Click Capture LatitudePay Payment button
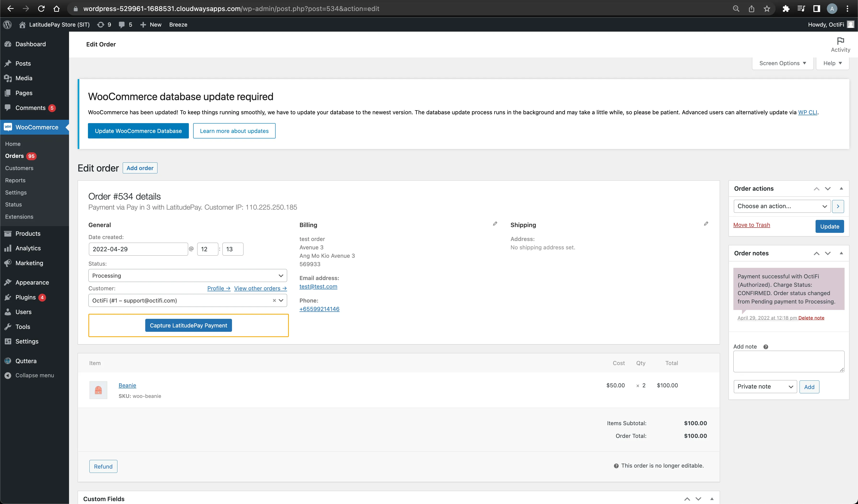The image size is (858, 504). [x=188, y=325]
